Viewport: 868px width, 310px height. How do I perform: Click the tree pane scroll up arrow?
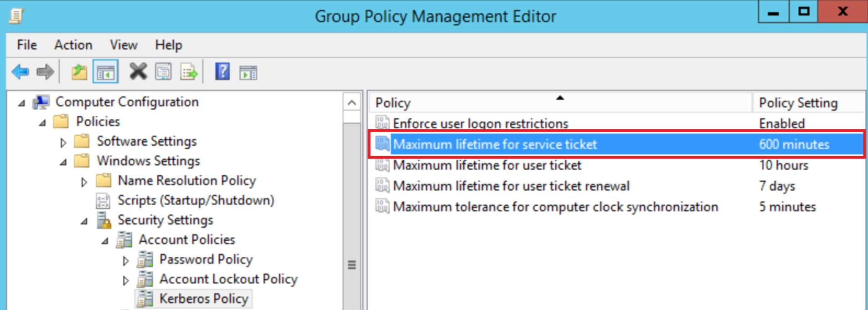click(x=351, y=102)
